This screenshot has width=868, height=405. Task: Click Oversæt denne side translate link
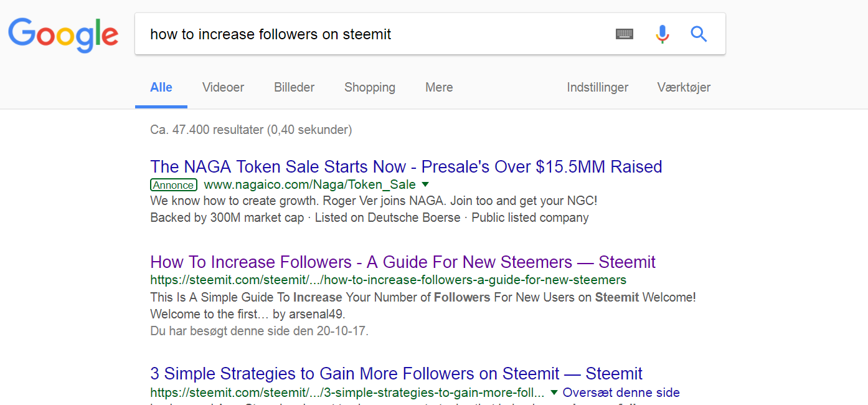tap(621, 393)
